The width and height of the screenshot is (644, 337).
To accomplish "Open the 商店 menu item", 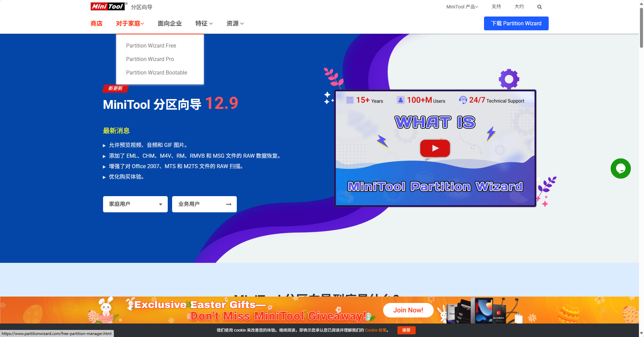I will [96, 24].
